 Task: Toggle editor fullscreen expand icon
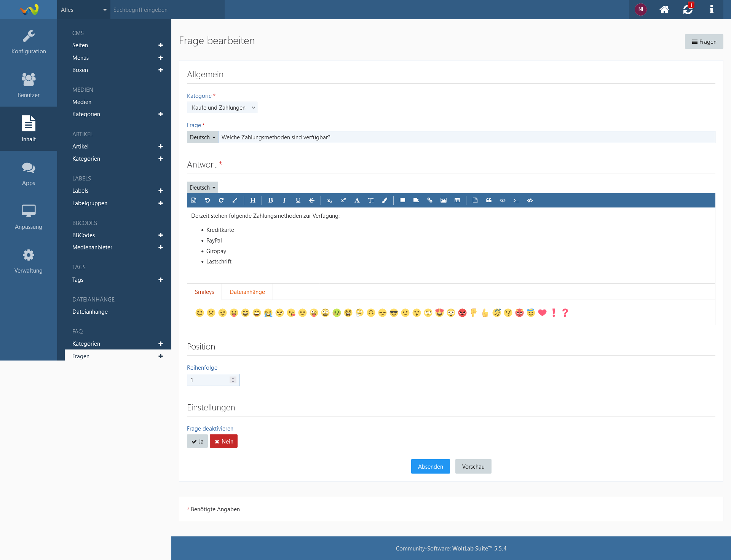(x=235, y=200)
